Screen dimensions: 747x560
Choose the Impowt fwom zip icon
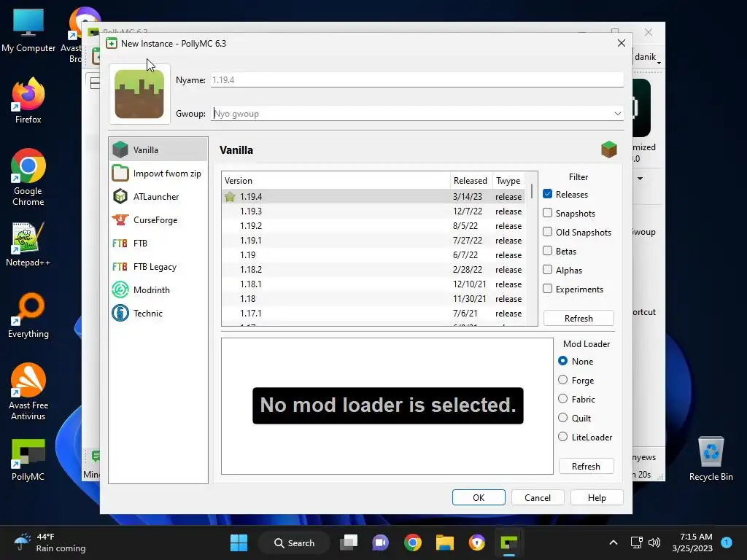pos(120,173)
